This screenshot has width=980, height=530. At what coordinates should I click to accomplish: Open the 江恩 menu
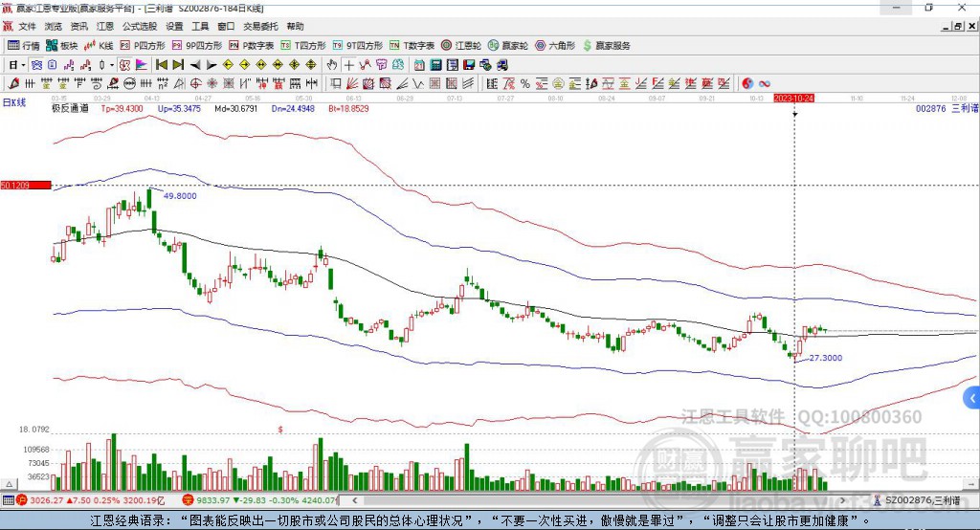[x=105, y=26]
